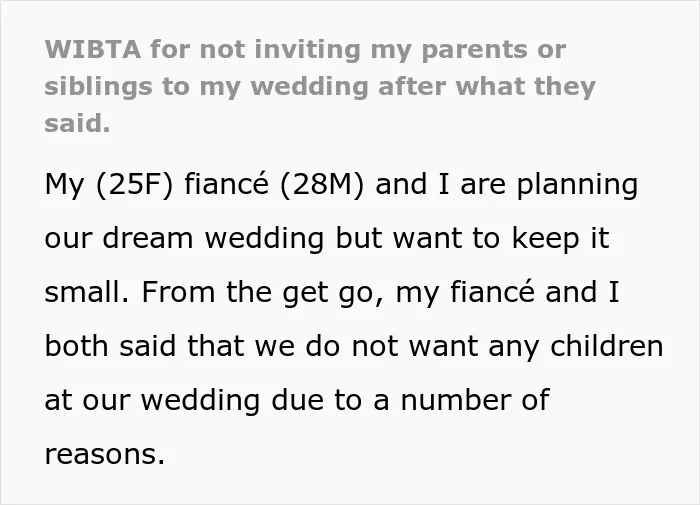Click "get go," phrase in body text
Screen dimensions: 700x505
333,294
